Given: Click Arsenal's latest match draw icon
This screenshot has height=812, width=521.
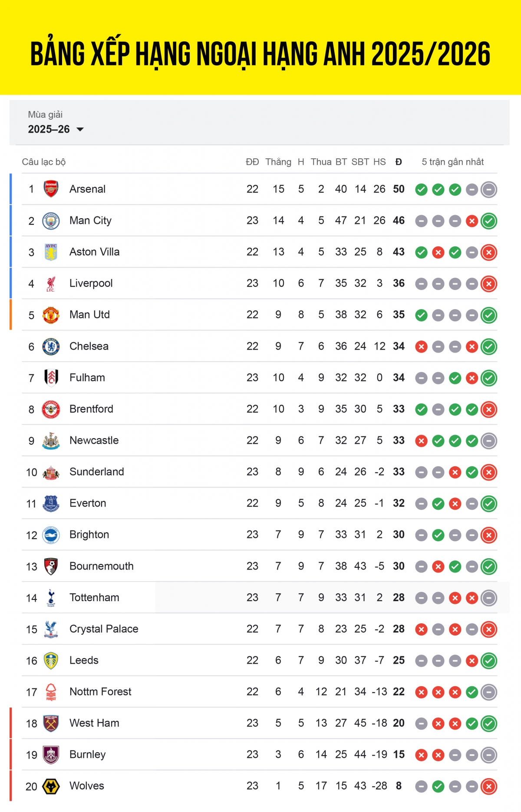Looking at the screenshot, I should pos(489,190).
